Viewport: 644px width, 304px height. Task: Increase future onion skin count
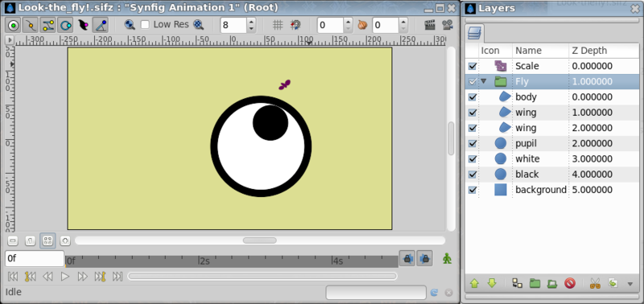pyautogui.click(x=403, y=22)
